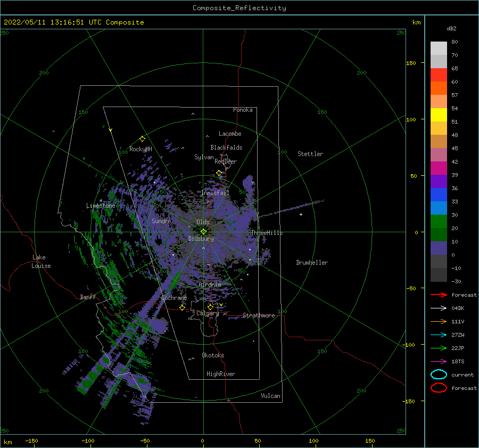Click the red forecast ellipse icon
479x448 pixels.
click(x=439, y=388)
